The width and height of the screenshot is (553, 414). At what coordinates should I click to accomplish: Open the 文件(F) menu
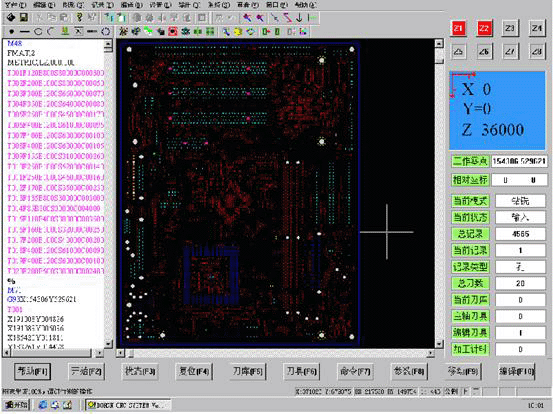click(16, 5)
